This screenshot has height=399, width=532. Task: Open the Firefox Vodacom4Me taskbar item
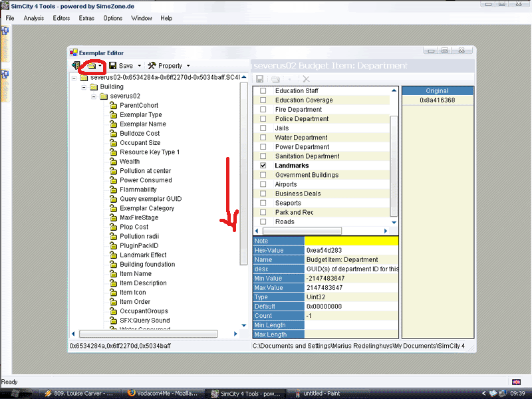(162, 393)
